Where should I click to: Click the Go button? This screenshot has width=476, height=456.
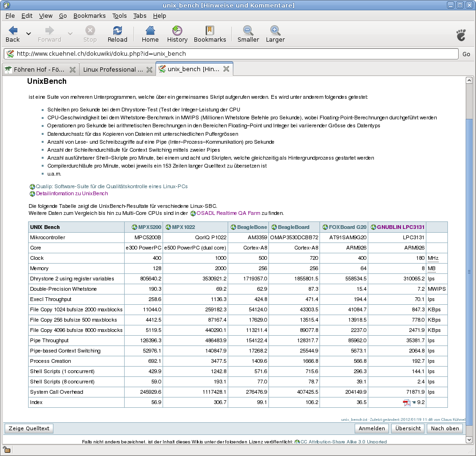(466, 54)
